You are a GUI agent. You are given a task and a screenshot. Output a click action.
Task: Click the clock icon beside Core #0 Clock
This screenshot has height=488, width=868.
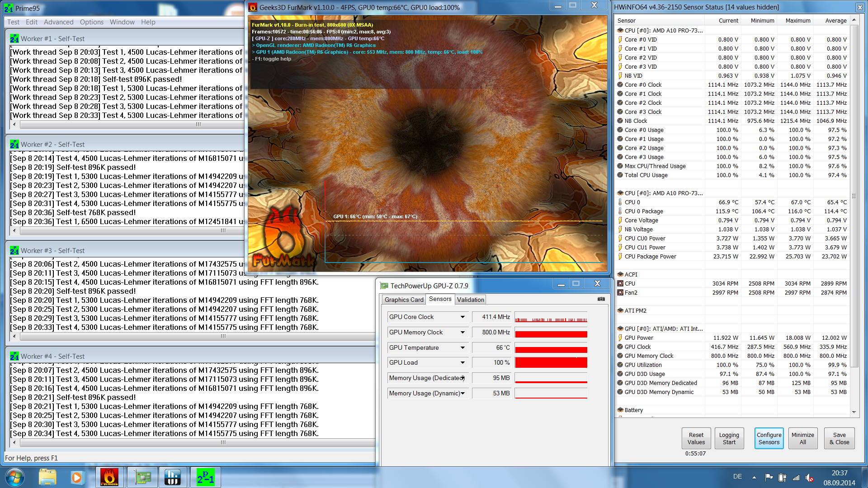[620, 85]
